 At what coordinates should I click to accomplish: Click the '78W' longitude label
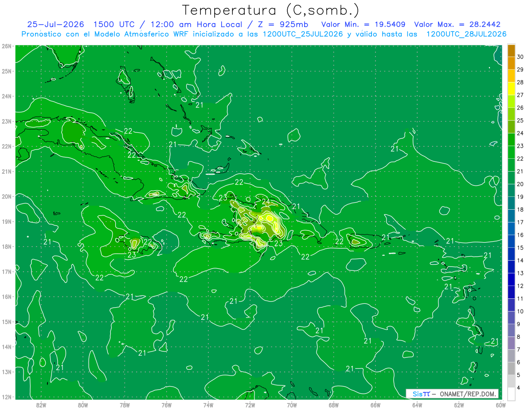click(x=125, y=405)
